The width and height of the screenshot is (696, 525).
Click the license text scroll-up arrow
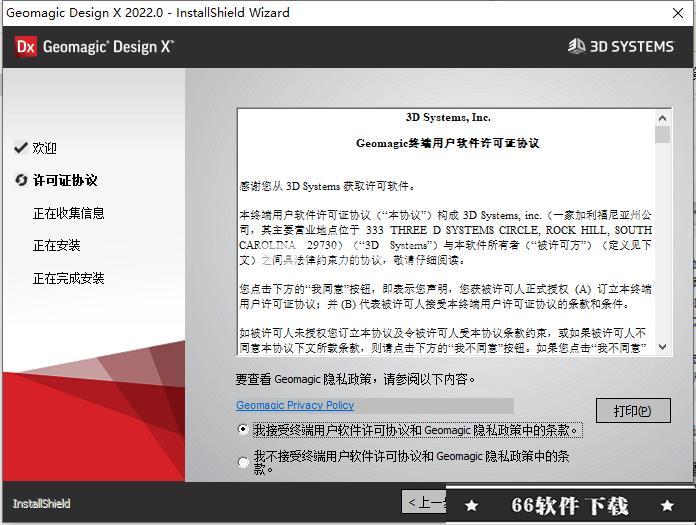[x=662, y=118]
